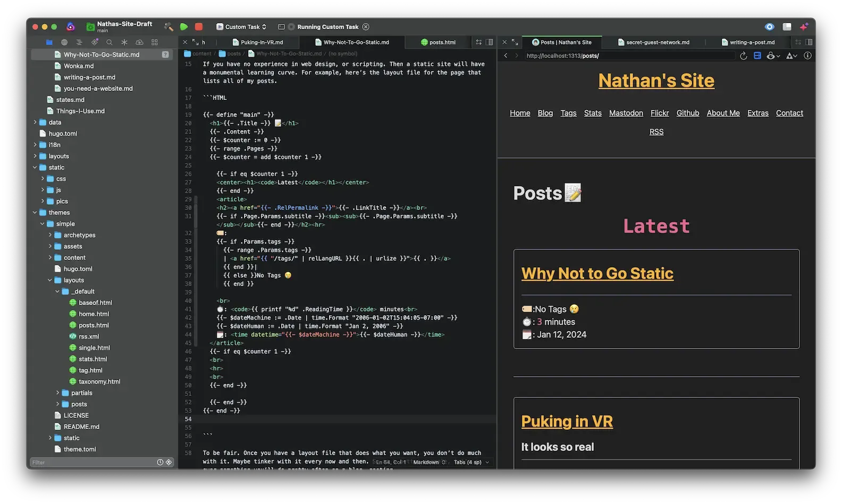
Task: Click the pink sparkle assistant icon
Action: coord(804,27)
